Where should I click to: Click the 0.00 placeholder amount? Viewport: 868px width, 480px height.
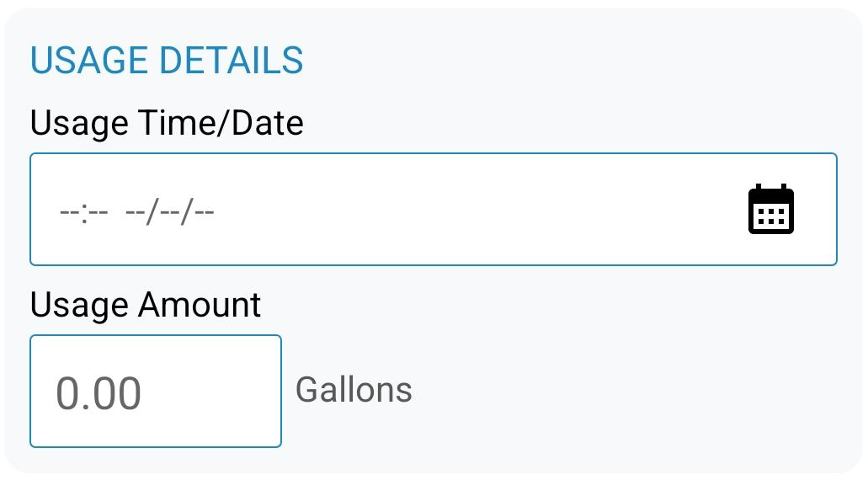pos(99,393)
